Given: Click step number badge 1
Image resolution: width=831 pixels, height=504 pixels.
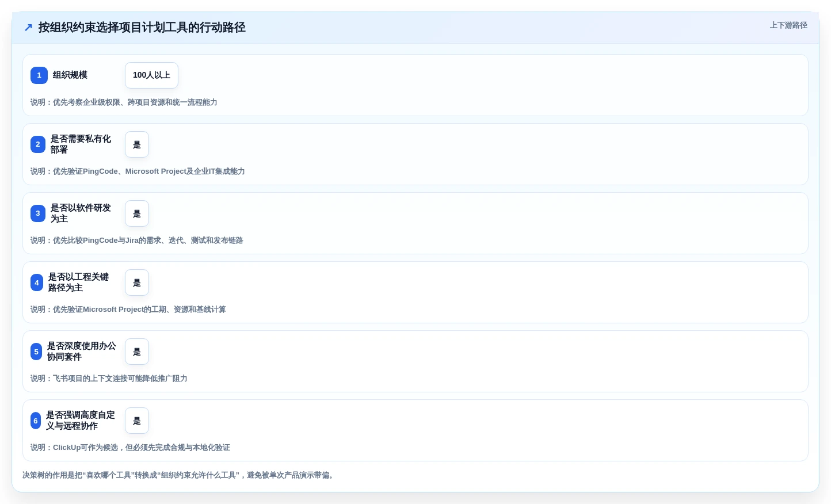Looking at the screenshot, I should pos(39,75).
